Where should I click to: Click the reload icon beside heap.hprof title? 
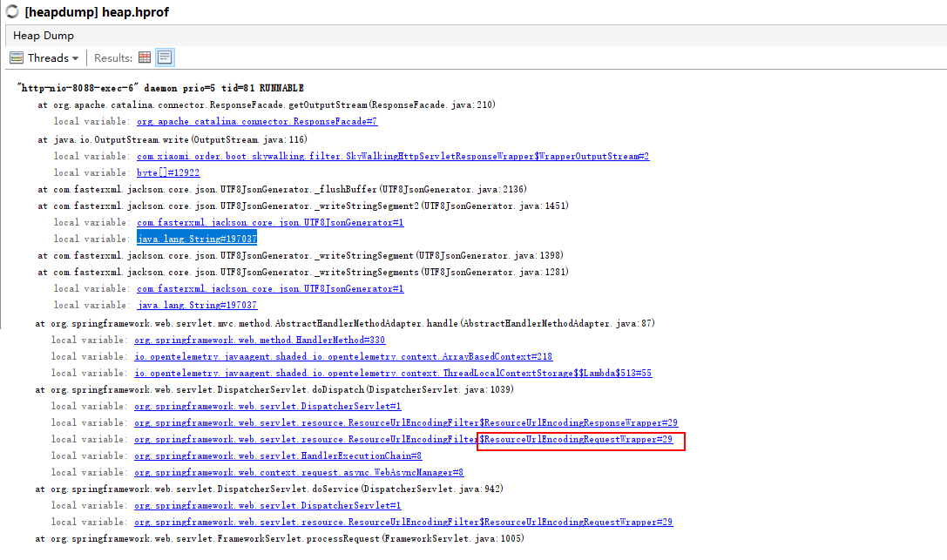[11, 11]
